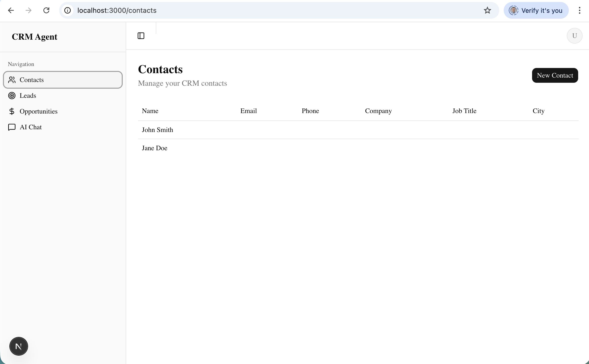589x364 pixels.
Task: Select the Opportunities navigation entry
Action: click(39, 111)
